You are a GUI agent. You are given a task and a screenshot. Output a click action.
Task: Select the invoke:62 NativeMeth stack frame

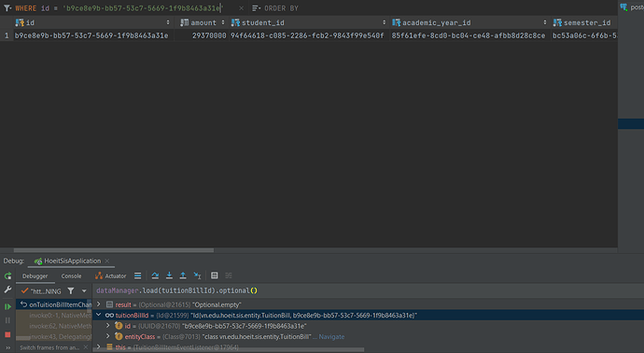coord(54,326)
